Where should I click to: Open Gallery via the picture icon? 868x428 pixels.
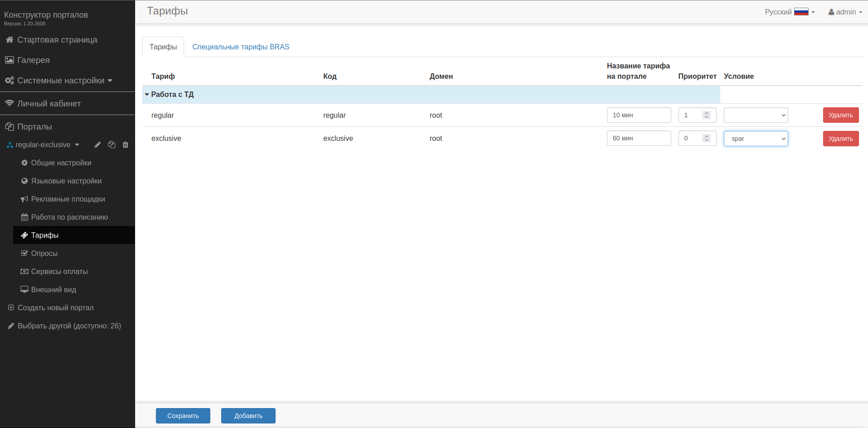[10, 60]
